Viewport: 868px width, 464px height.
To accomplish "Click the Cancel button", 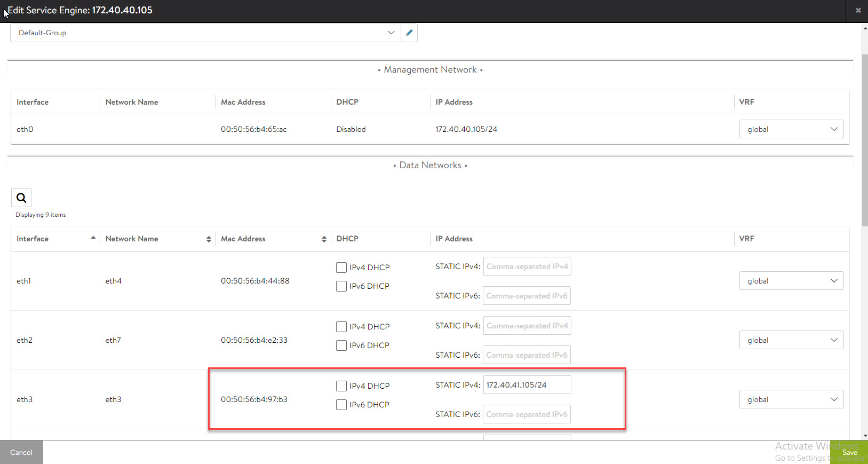I will (x=21, y=452).
